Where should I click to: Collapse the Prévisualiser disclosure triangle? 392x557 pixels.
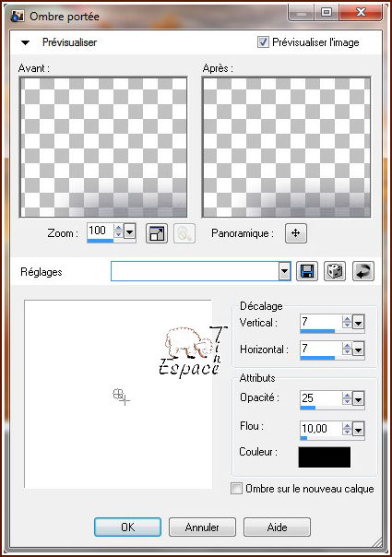coord(25,42)
